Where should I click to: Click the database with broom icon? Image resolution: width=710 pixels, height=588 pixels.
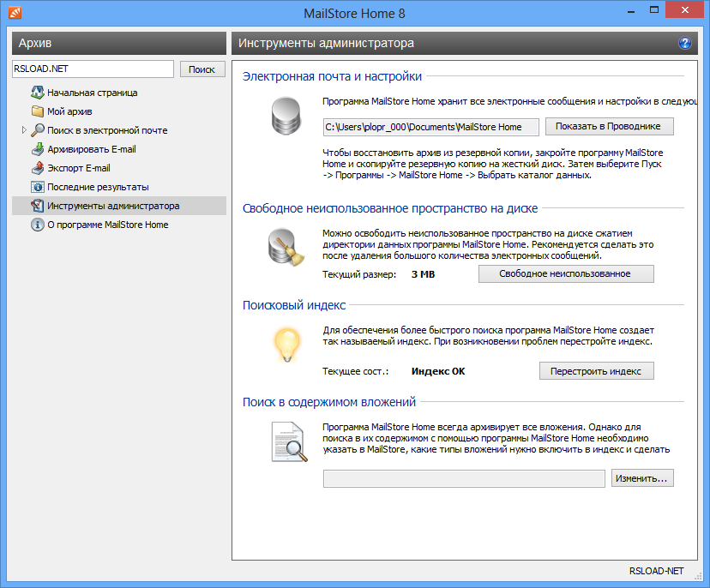(x=286, y=247)
